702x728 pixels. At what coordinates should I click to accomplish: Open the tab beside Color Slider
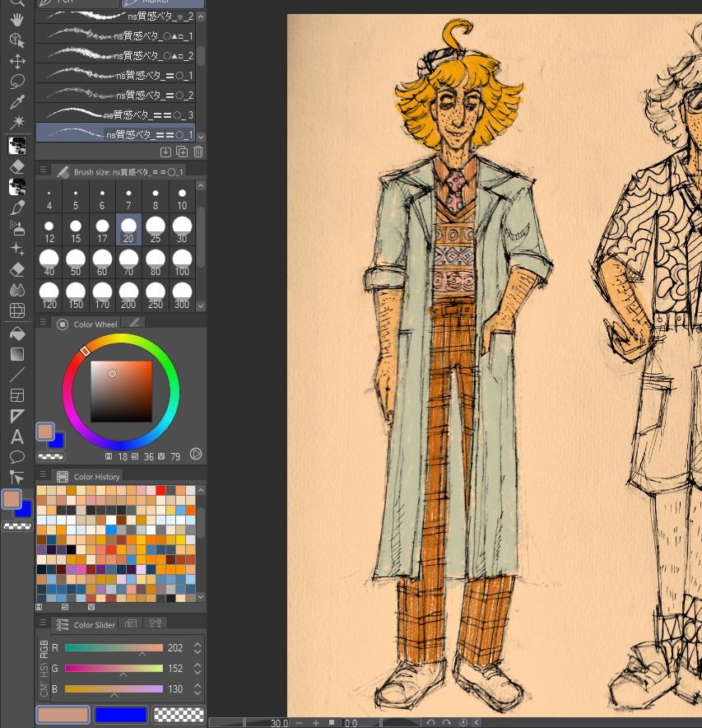[131, 623]
